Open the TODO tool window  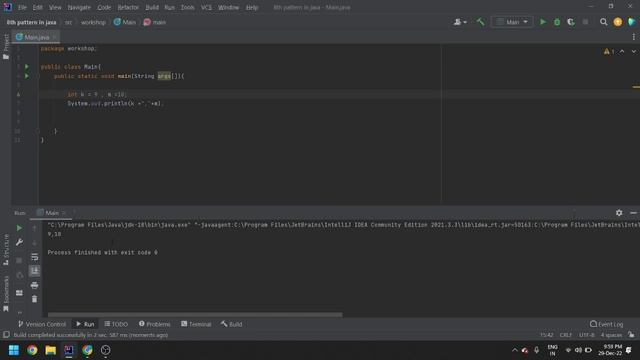(116, 324)
